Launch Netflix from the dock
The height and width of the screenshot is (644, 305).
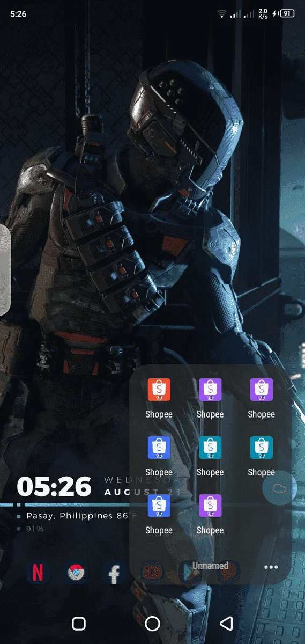pyautogui.click(x=38, y=573)
